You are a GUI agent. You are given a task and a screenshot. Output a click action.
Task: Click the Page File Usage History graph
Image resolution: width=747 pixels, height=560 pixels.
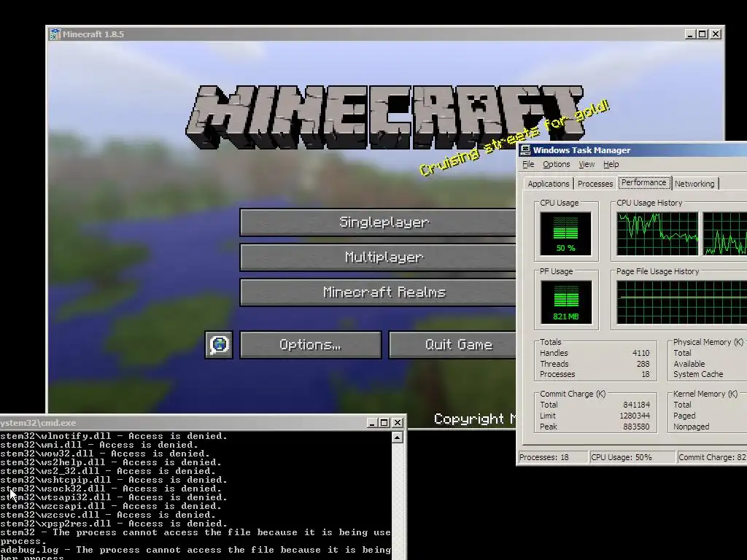(681, 303)
